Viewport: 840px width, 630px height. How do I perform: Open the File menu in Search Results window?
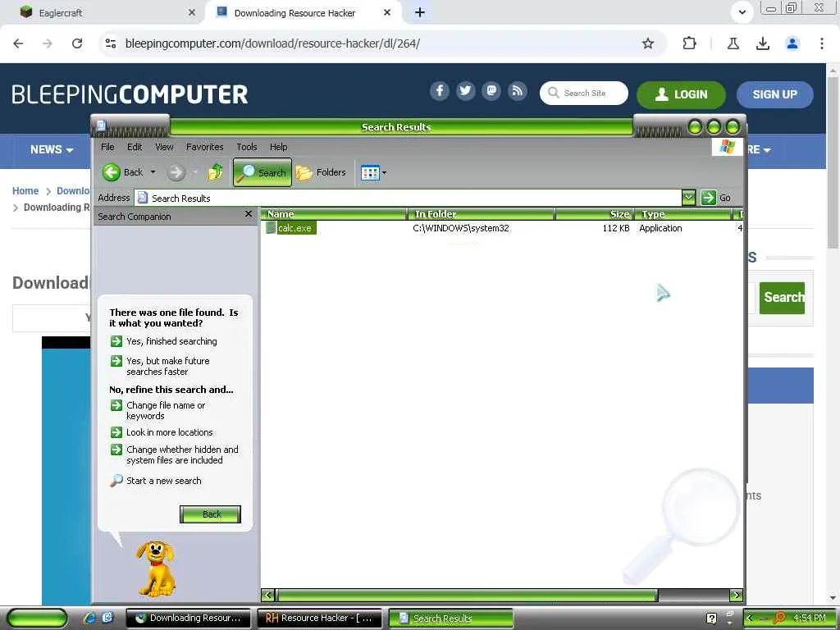[x=107, y=147]
